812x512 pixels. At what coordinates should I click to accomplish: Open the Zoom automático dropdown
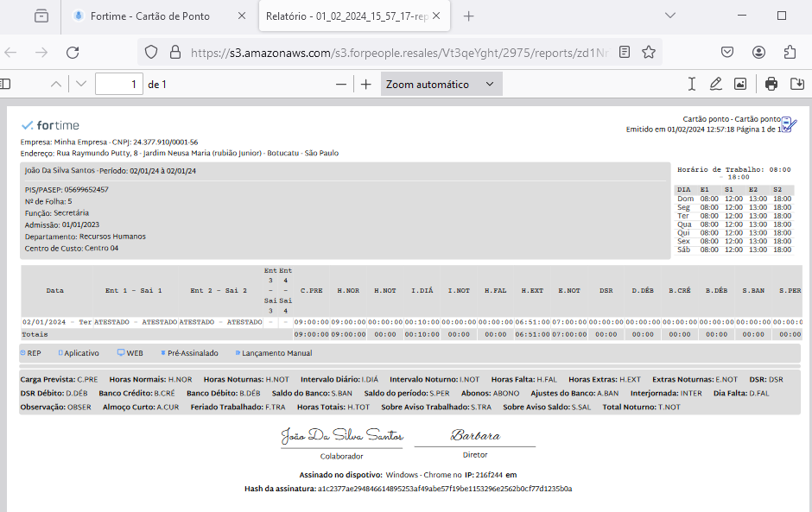[441, 85]
